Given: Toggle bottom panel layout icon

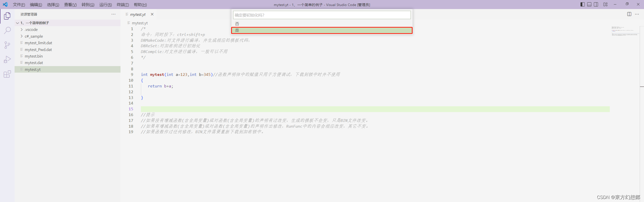Looking at the screenshot, I should [x=589, y=5].
